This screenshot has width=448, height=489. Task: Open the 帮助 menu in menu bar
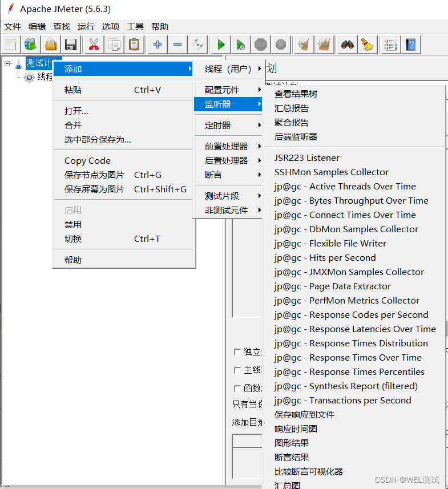tap(160, 26)
